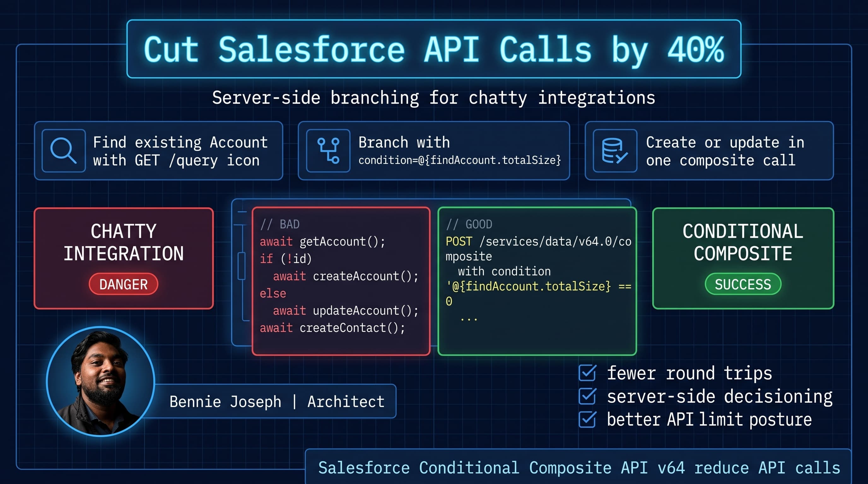The width and height of the screenshot is (868, 484).
Task: Click the 'await updateAccount();' code line
Action: (x=346, y=311)
